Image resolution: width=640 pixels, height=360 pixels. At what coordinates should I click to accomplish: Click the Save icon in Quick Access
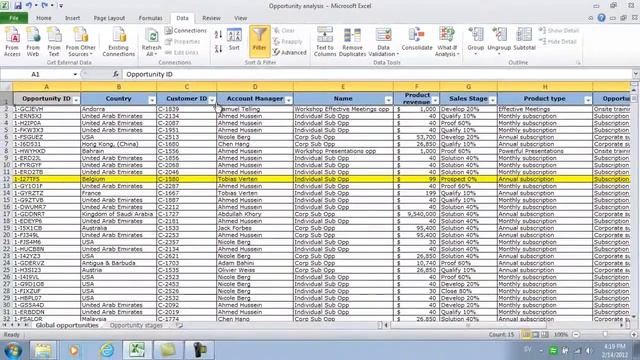coord(18,6)
